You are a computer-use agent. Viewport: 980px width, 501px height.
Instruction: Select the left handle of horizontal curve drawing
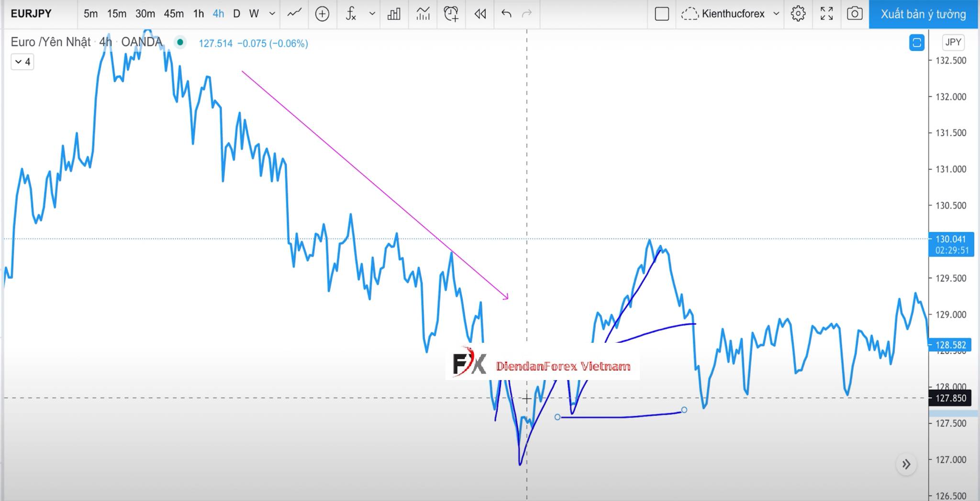click(557, 417)
